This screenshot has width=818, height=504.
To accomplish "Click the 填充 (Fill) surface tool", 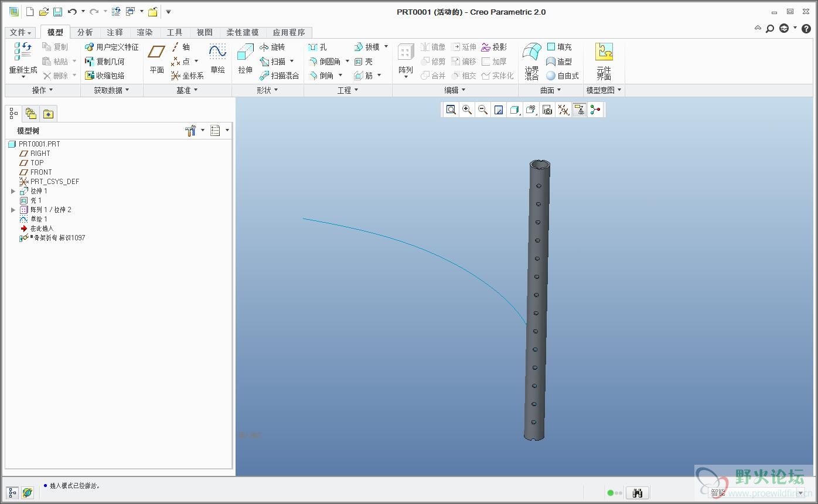I will coord(559,47).
